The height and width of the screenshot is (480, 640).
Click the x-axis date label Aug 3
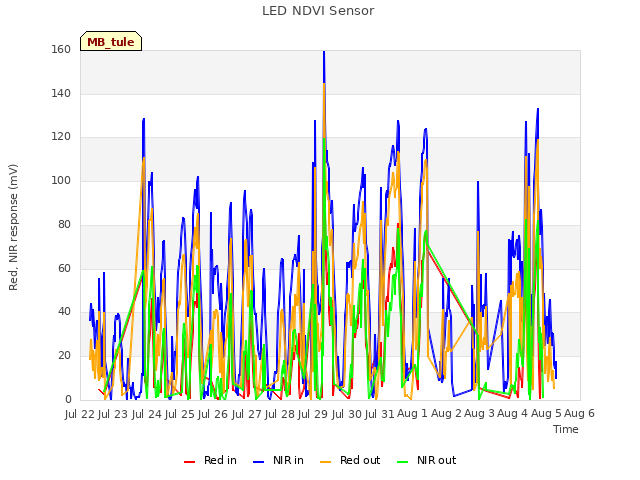tap(479, 414)
